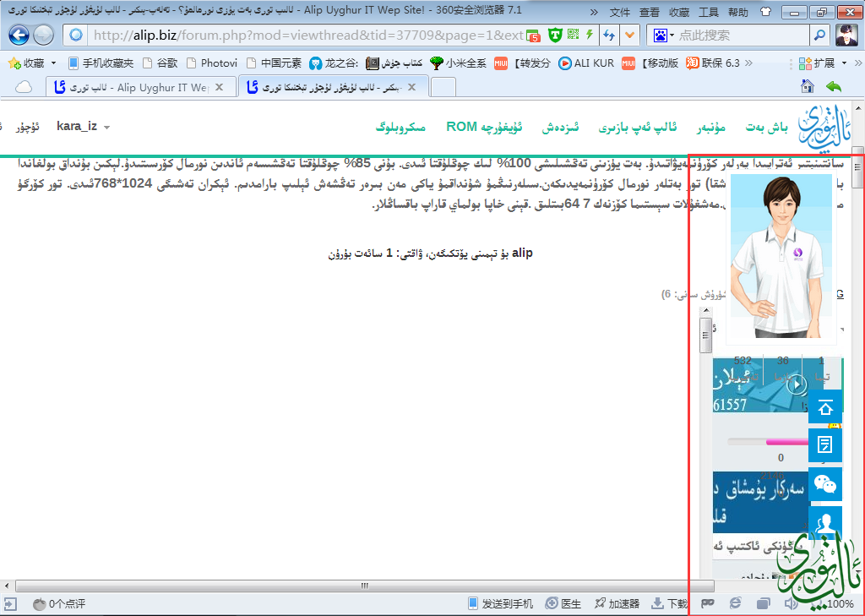Click the shirt skin-change icon

pos(765,12)
